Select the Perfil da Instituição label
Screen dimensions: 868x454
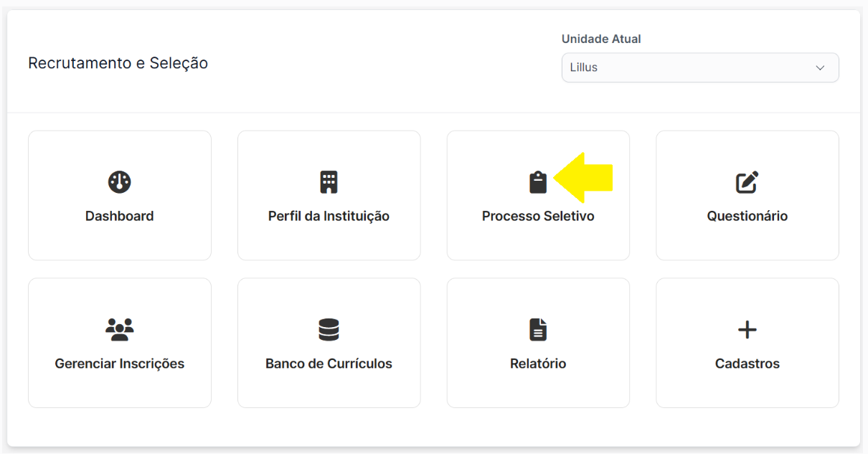pos(329,216)
